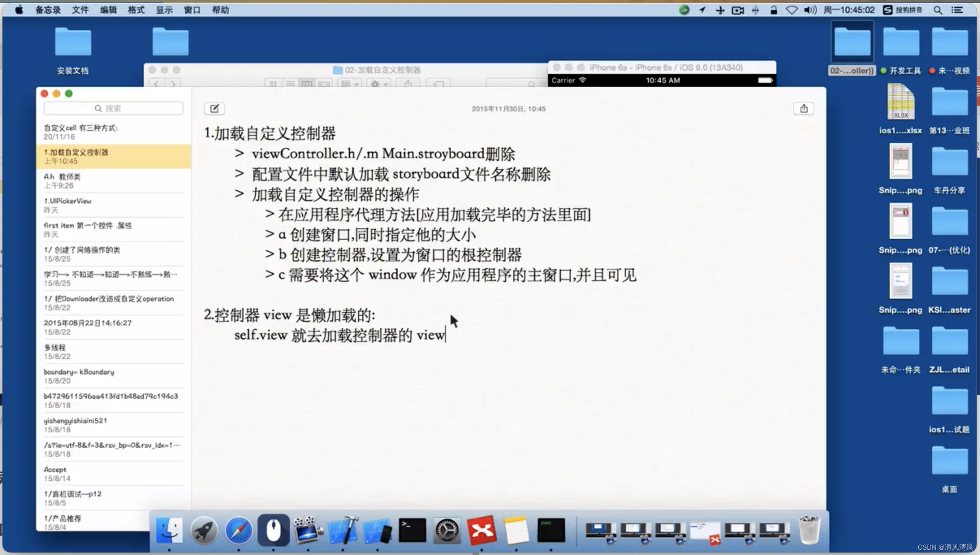
Task: Select the note first item 第一个控件
Action: [114, 230]
